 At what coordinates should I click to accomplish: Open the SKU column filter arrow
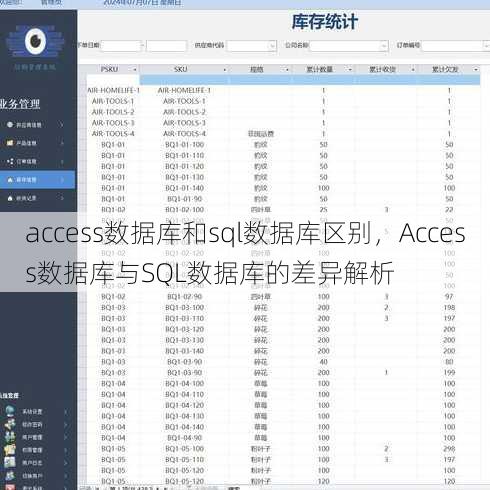tap(225, 69)
